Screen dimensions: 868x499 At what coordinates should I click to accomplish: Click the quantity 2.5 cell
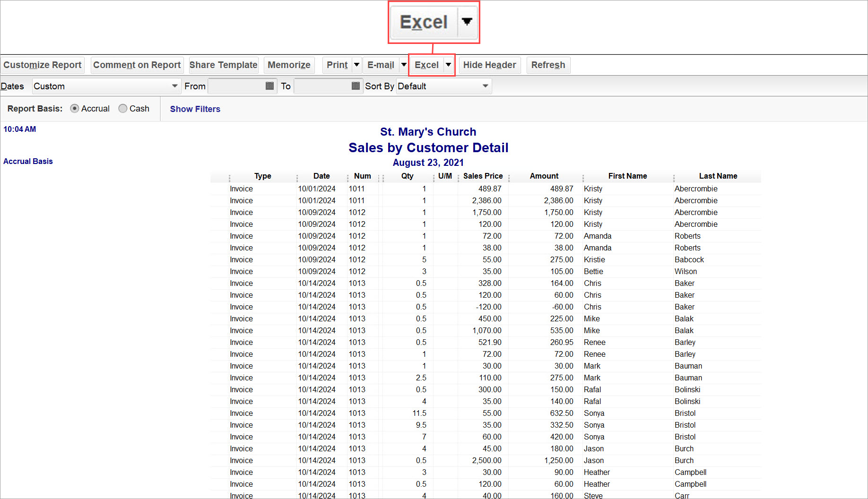(421, 378)
